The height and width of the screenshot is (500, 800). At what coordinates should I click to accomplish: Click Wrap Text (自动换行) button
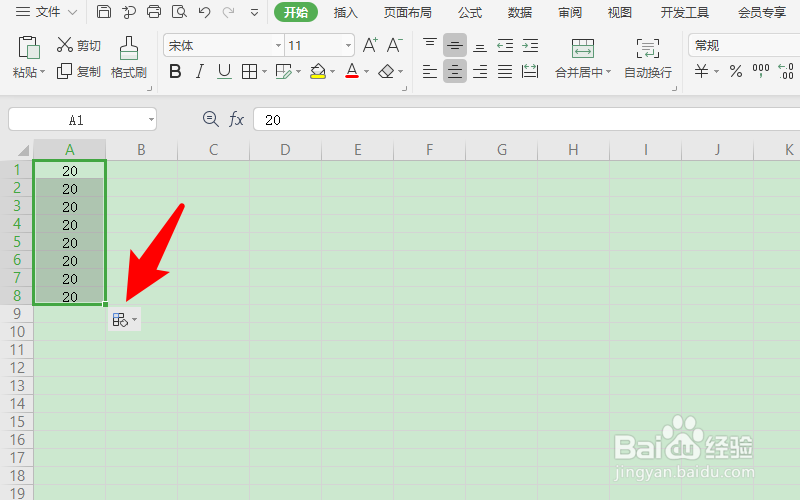point(648,58)
